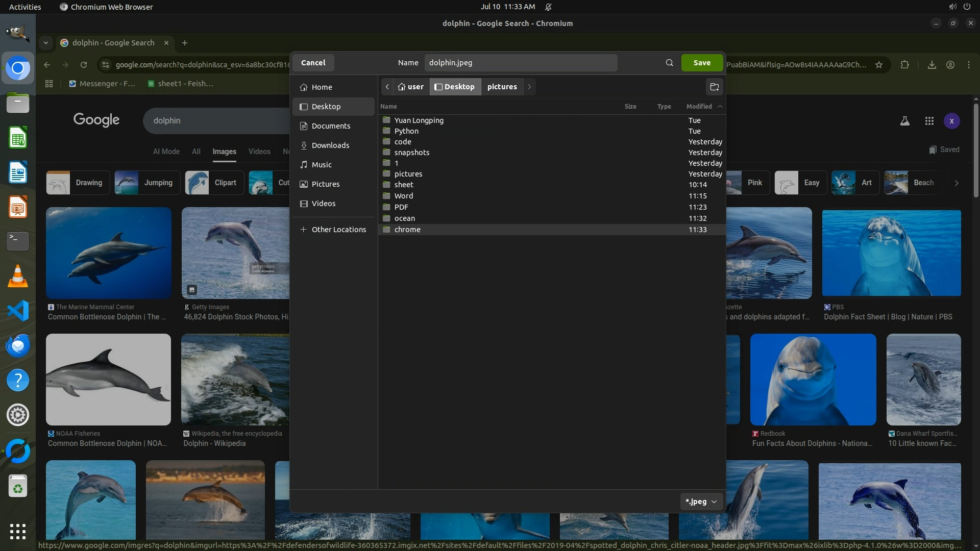
Task: Select Downloads in the sidebar
Action: tap(330, 145)
